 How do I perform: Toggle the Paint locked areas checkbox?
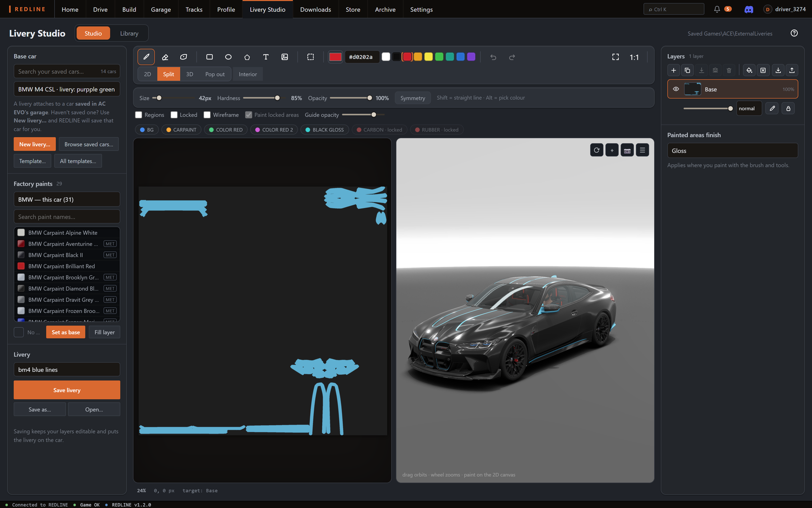pos(249,115)
